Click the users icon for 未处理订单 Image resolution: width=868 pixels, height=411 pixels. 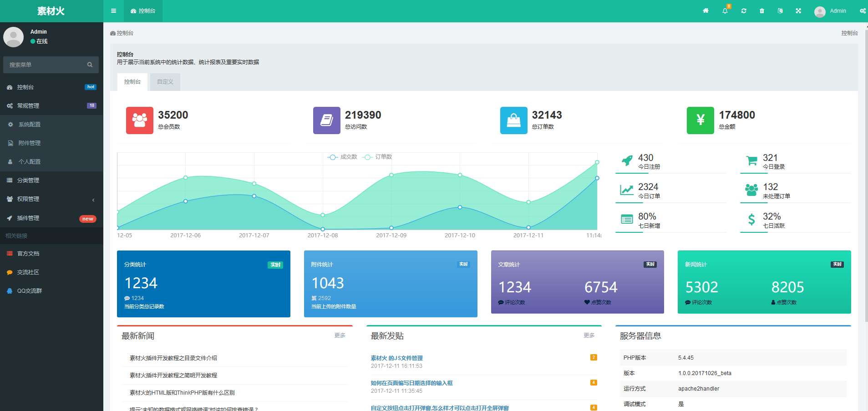point(751,190)
